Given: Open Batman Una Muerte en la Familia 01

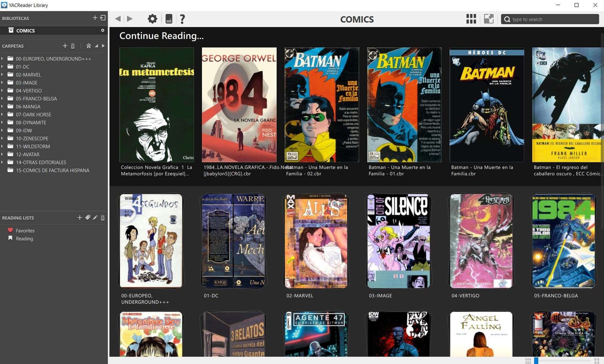Looking at the screenshot, I should point(404,104).
